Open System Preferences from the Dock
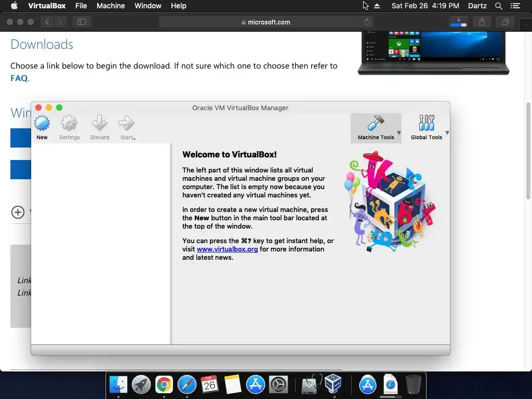Image resolution: width=532 pixels, height=399 pixels. pos(278,385)
